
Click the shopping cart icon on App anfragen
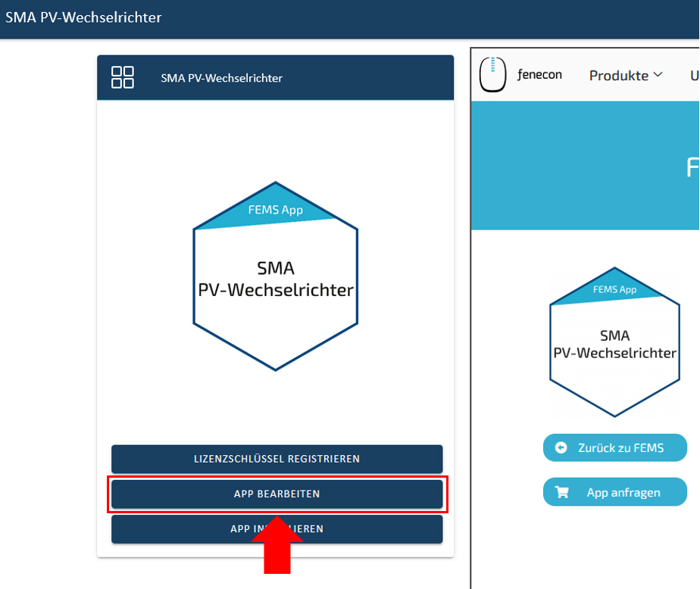coord(561,492)
